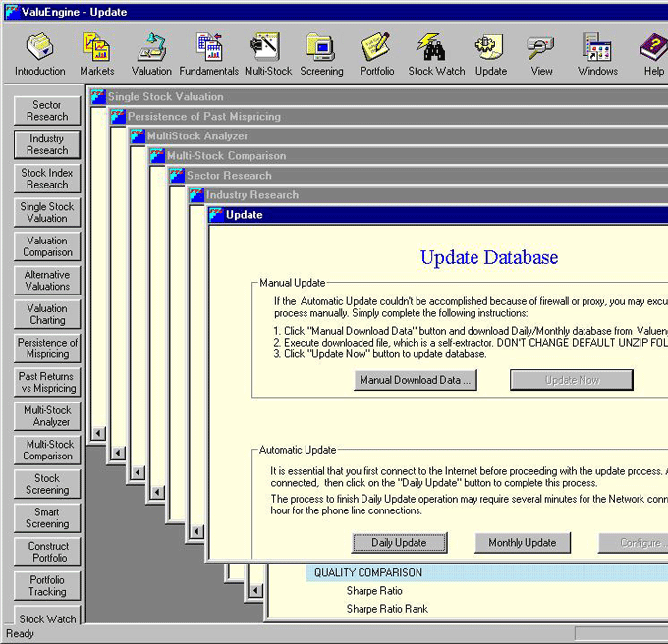Image resolution: width=668 pixels, height=644 pixels.
Task: Click the Valuation Charting sidebar button
Action: (x=47, y=314)
